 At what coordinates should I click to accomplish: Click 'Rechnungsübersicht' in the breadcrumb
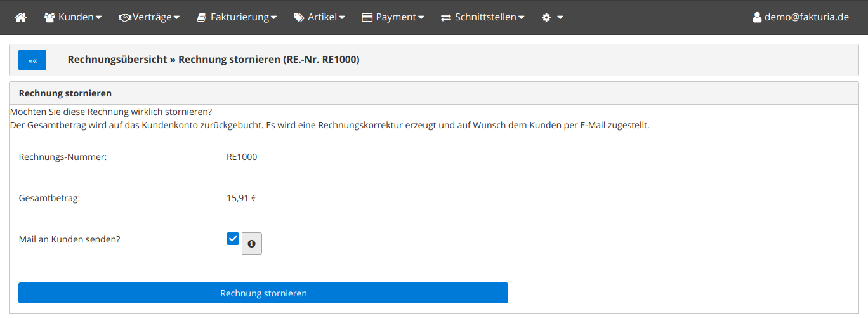click(117, 60)
